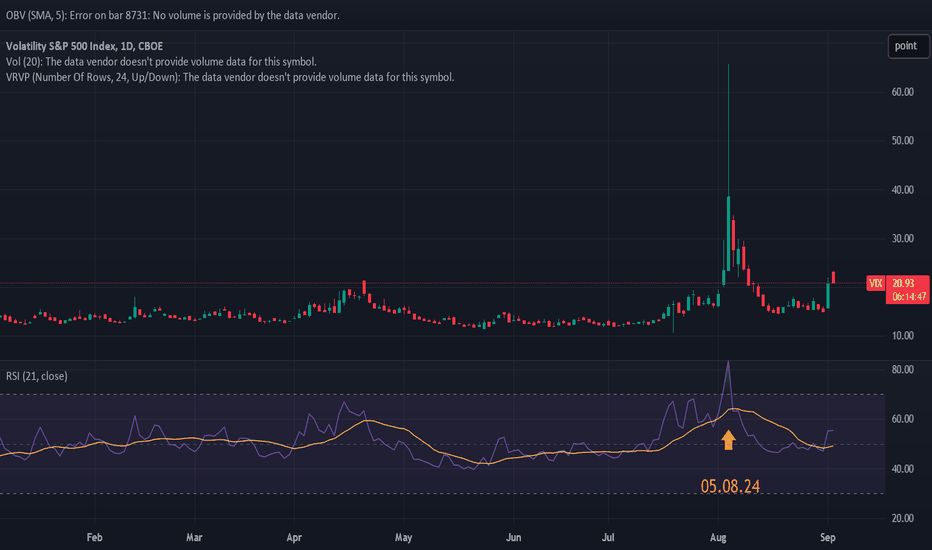Click the Volatility S&P 500 Index title

(84, 46)
